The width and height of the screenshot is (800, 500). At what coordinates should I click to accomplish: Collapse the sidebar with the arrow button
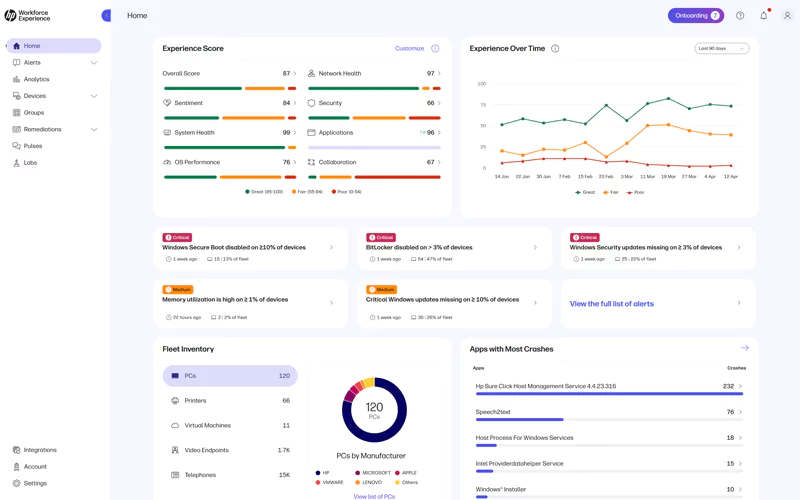pyautogui.click(x=106, y=15)
